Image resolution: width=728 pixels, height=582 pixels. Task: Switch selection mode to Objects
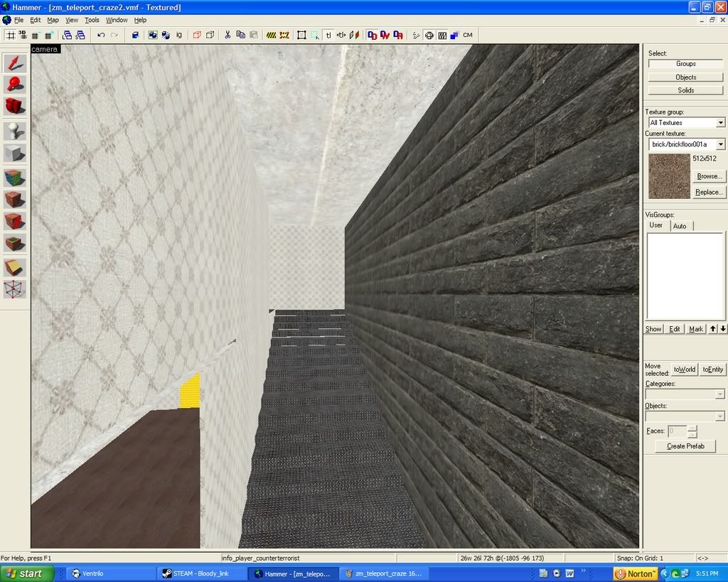[685, 77]
